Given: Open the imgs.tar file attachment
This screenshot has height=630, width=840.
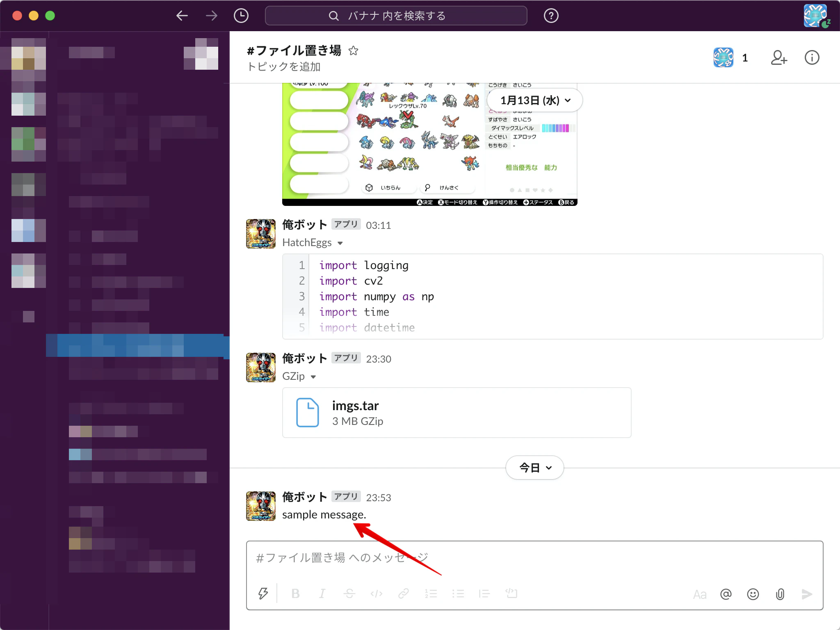Looking at the screenshot, I should [457, 413].
